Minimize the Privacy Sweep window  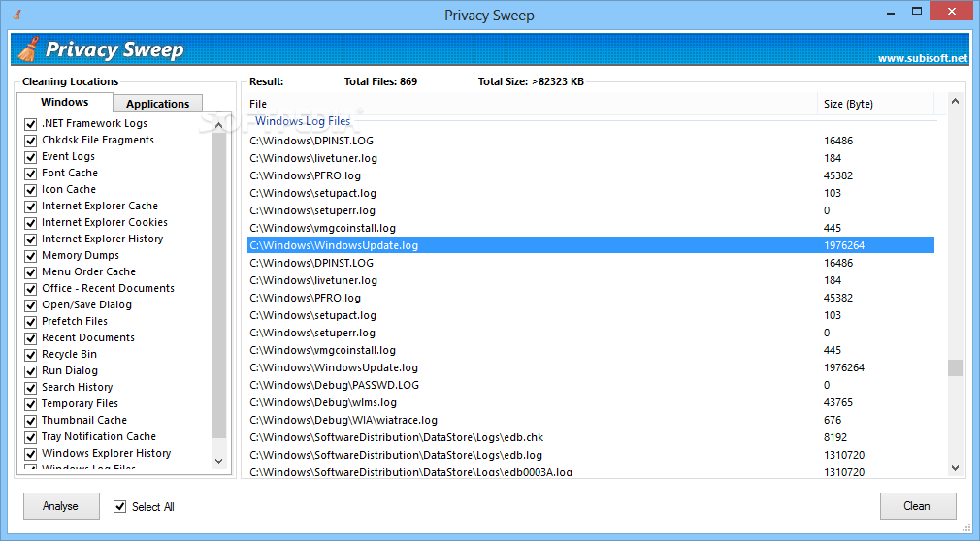[891, 12]
